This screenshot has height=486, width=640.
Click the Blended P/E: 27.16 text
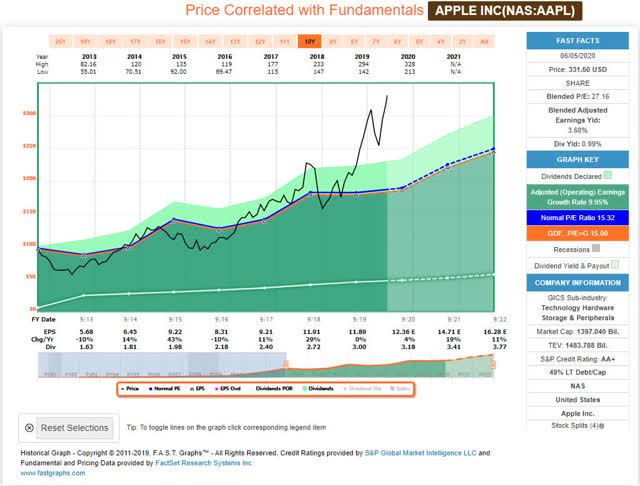click(x=578, y=96)
